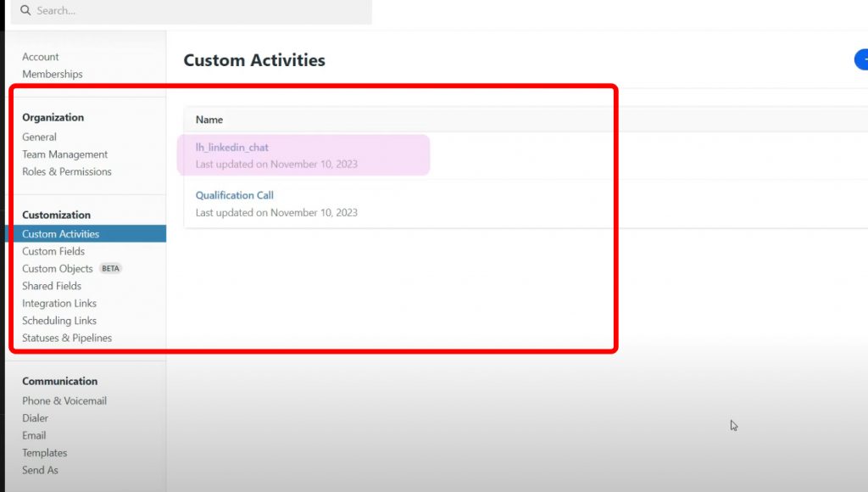Open Integration Links settings

59,303
